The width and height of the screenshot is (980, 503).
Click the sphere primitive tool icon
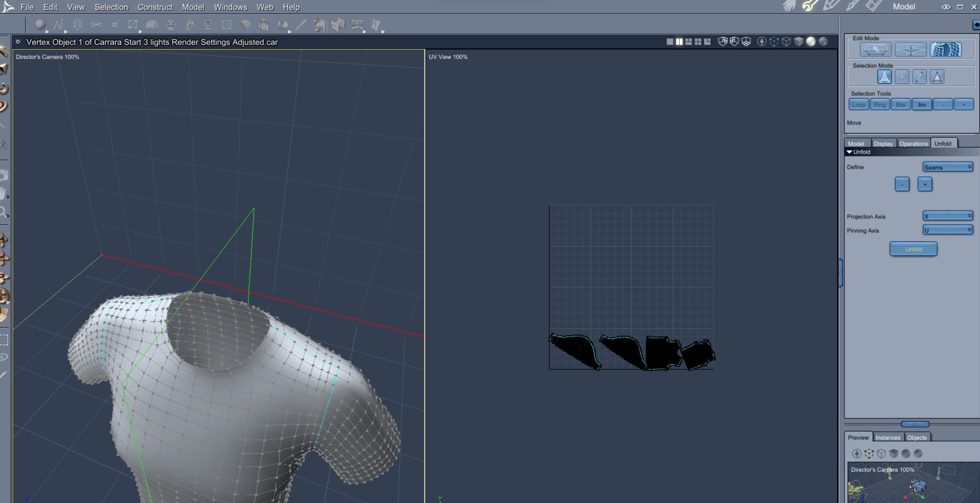(x=39, y=25)
